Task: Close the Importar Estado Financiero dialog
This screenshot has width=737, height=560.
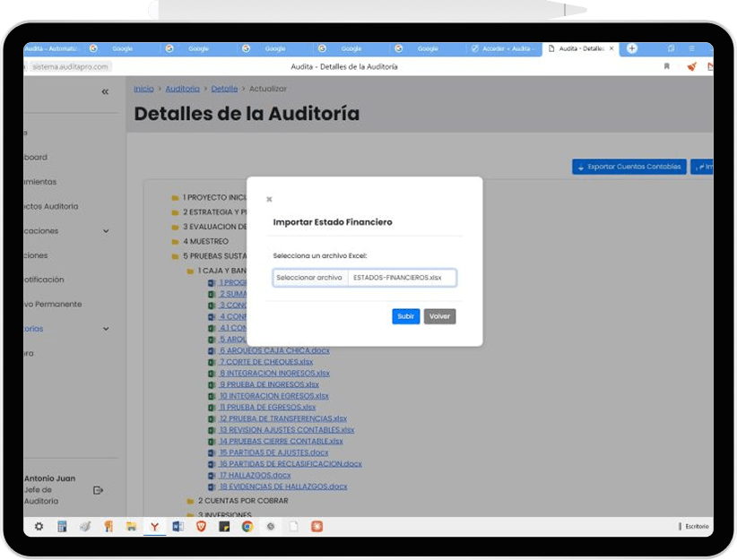Action: (x=269, y=199)
